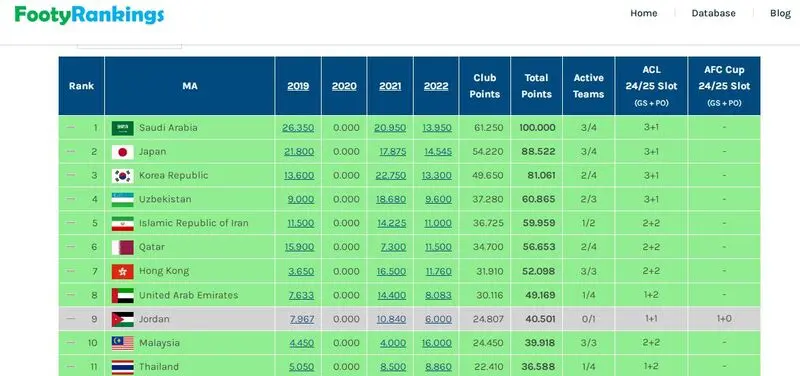Open Jordan 2019 points 7.967
The width and height of the screenshot is (800, 376).
[x=302, y=319]
